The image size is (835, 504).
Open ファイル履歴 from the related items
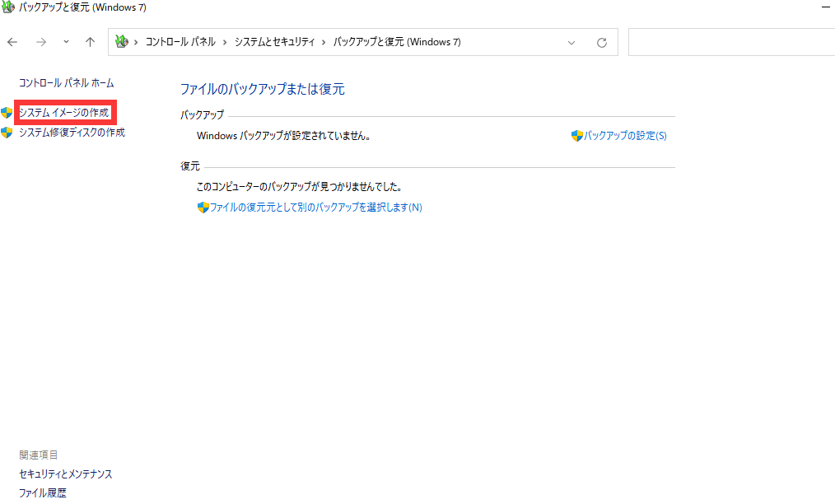coord(42,492)
